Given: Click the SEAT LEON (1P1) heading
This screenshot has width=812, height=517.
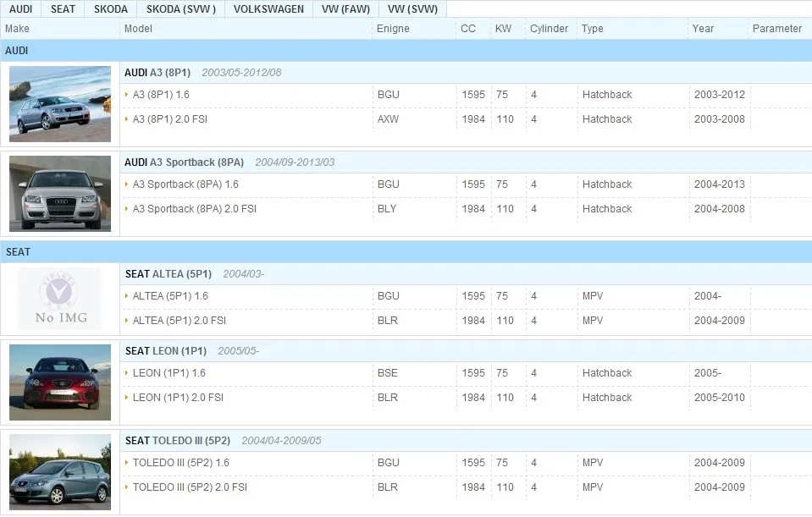Looking at the screenshot, I should point(166,351).
